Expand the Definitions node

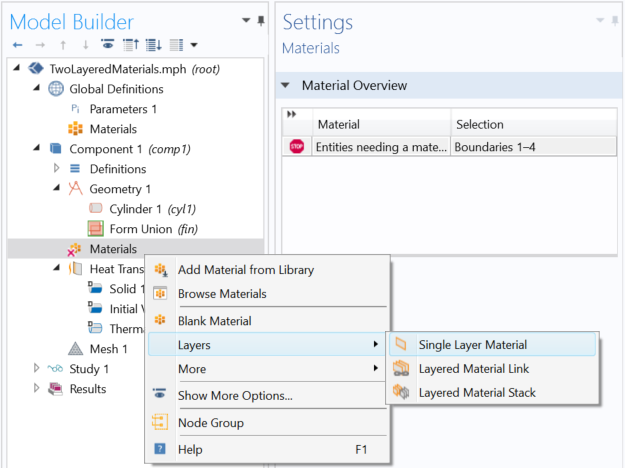point(57,168)
